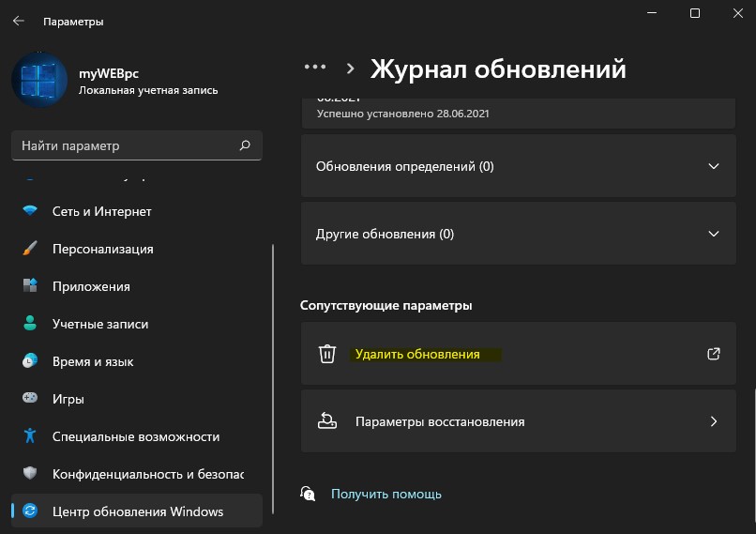Screen dimensions: 756x534
Task: Select Центр обновления Windows
Action: pyautogui.click(x=136, y=511)
